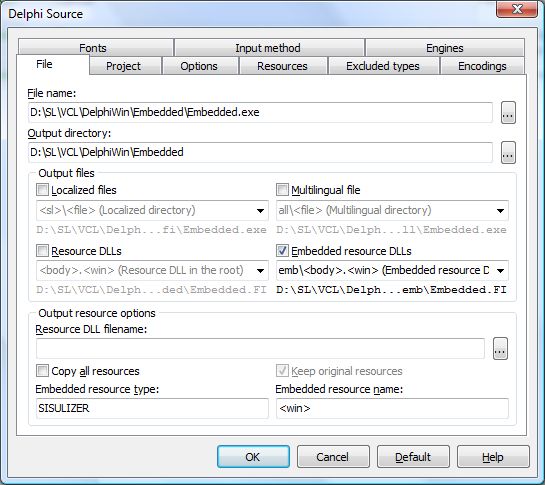Browse for the Output directory
Viewport: 545px width, 485px height.
[508, 153]
